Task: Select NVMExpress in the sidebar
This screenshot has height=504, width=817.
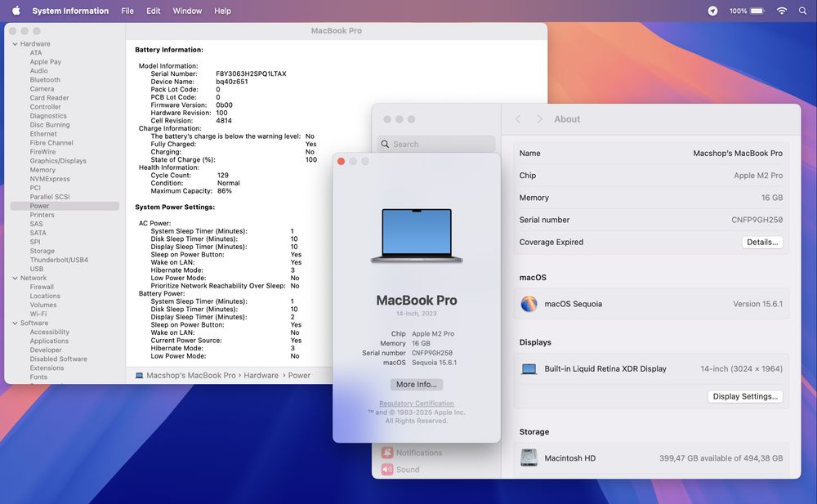Action: coord(50,179)
